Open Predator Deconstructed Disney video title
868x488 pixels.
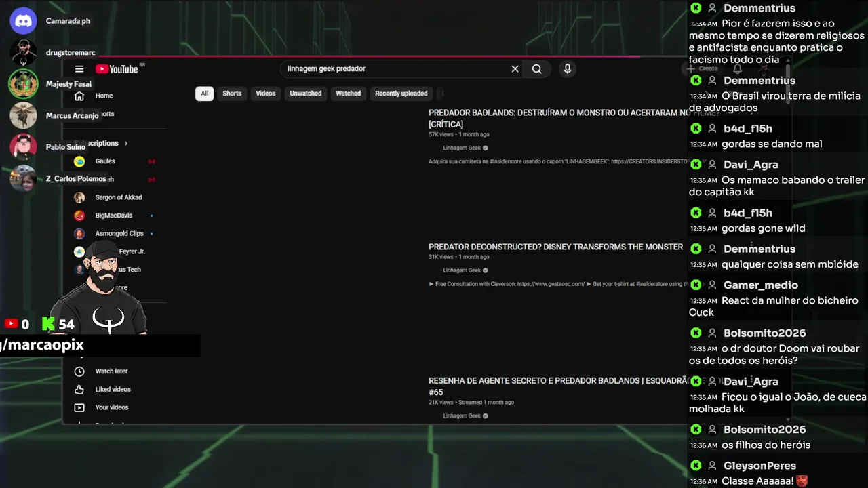click(555, 247)
